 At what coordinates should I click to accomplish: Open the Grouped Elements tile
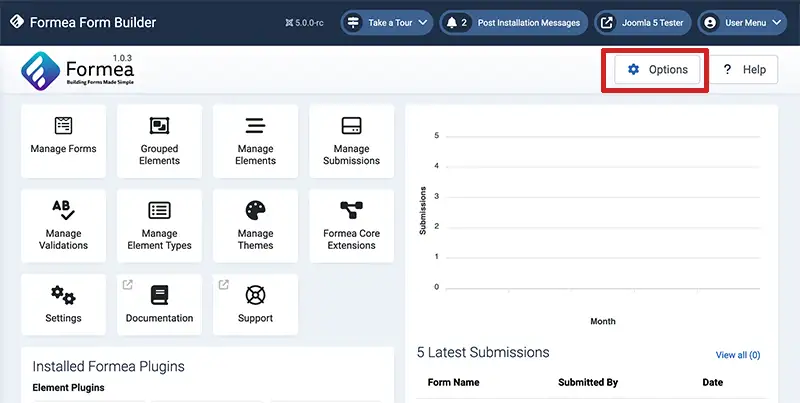click(159, 141)
